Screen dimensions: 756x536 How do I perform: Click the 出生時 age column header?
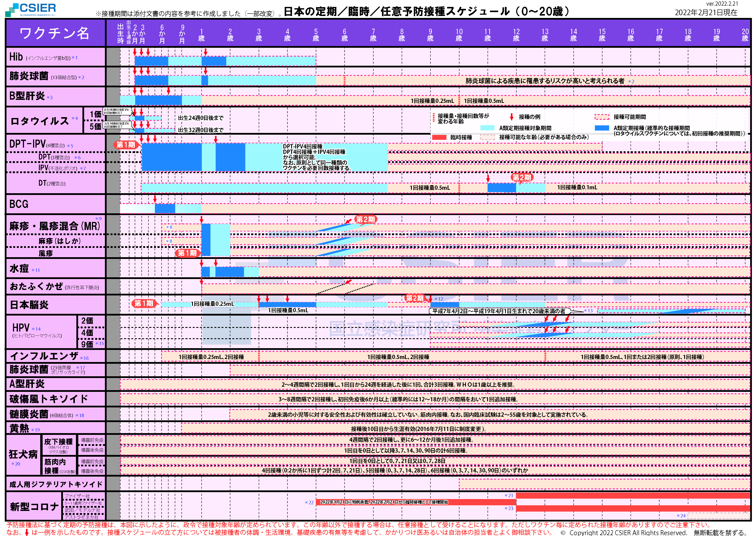pyautogui.click(x=120, y=34)
